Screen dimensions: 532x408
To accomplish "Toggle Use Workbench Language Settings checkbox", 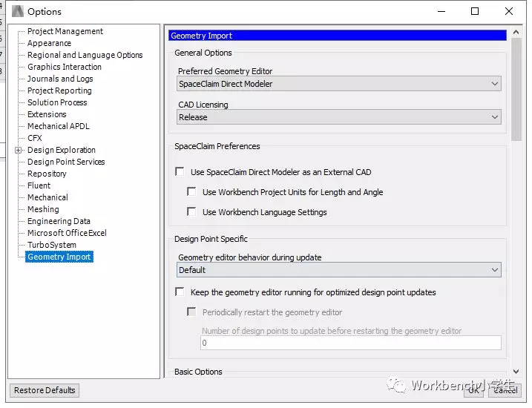I will [x=191, y=211].
